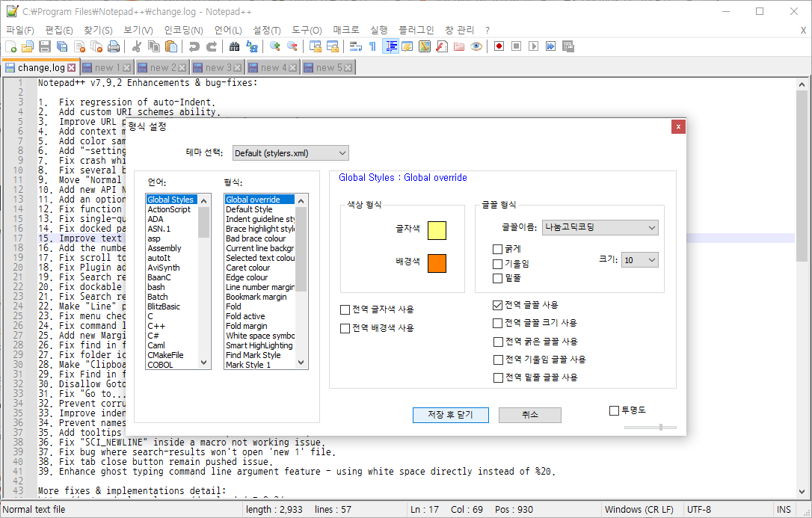812x518 pixels.
Task: Open the 파일(F) menu
Action: [x=20, y=31]
